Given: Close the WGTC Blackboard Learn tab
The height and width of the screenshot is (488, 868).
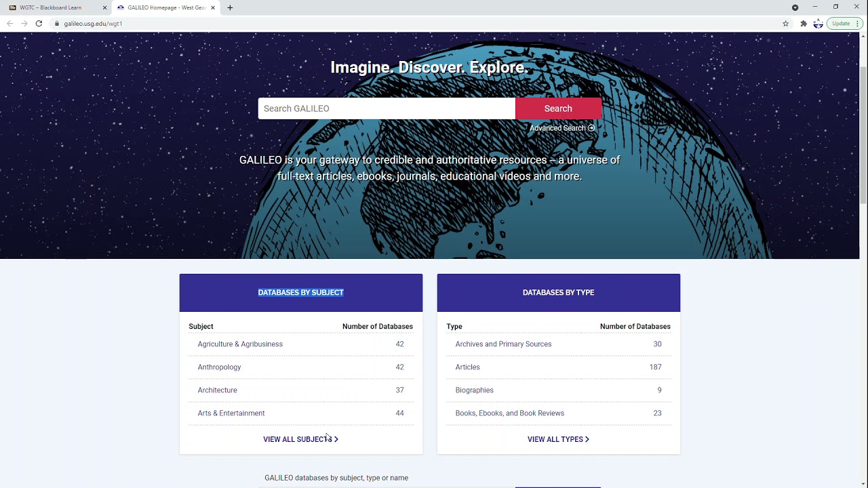Looking at the screenshot, I should [104, 7].
